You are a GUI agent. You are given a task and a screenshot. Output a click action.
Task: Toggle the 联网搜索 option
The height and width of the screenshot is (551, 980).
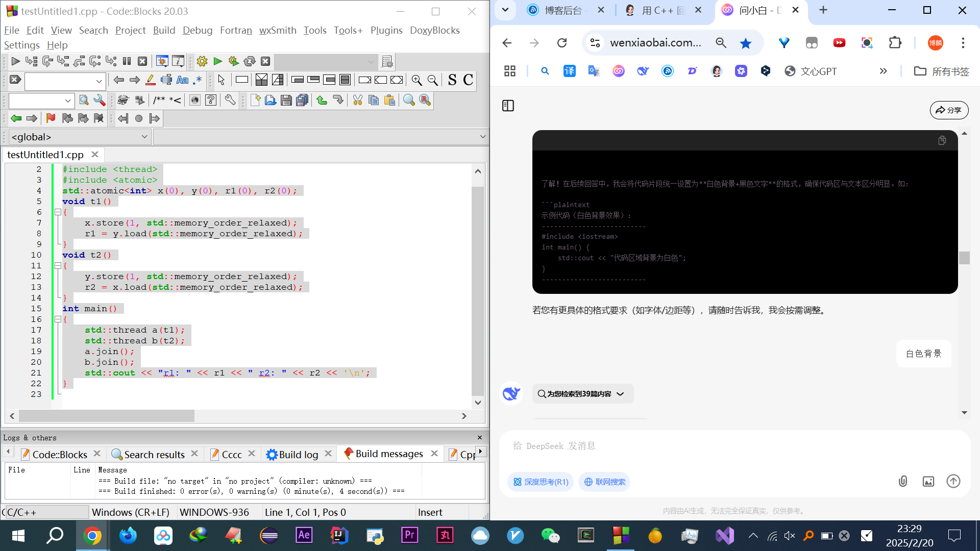click(604, 482)
